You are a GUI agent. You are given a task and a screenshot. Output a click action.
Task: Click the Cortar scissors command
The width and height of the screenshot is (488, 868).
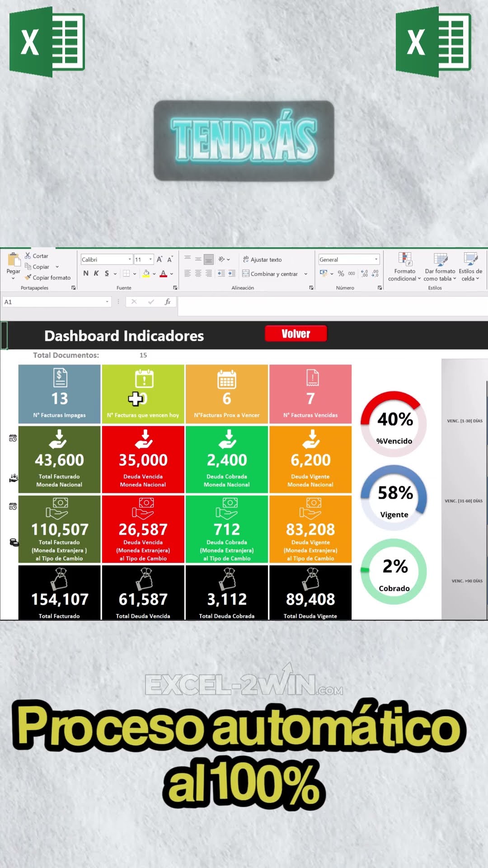tap(37, 256)
